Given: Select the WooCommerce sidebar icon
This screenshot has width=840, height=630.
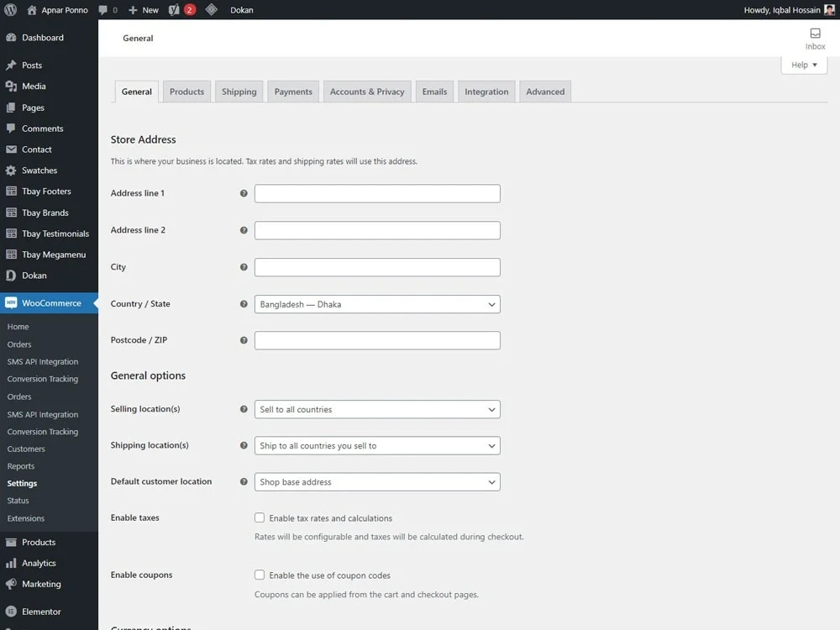Looking at the screenshot, I should [x=12, y=303].
